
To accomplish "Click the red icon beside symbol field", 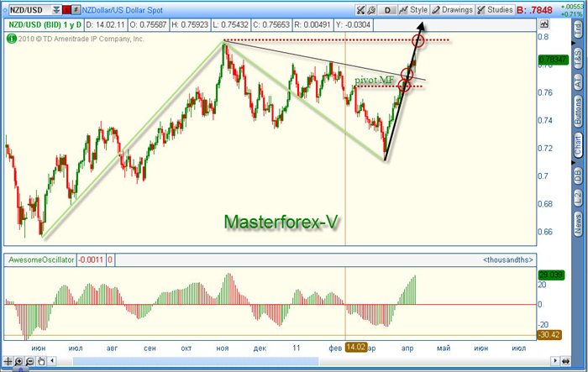I will 66,10.
